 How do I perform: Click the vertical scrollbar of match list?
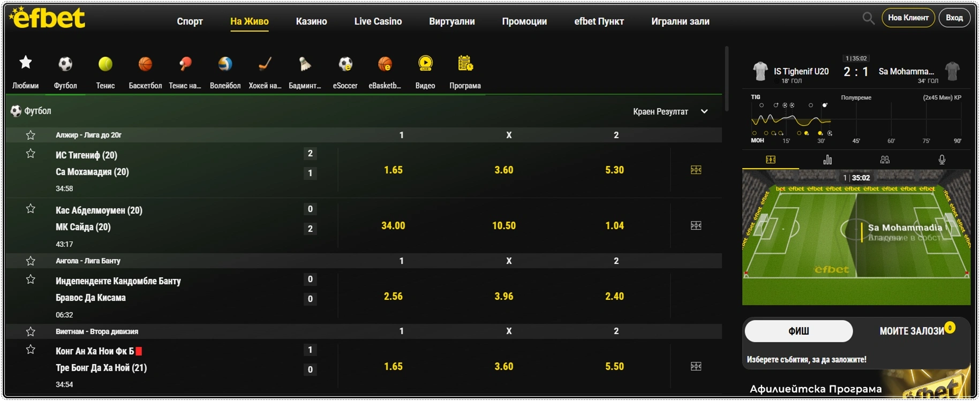pos(726,78)
